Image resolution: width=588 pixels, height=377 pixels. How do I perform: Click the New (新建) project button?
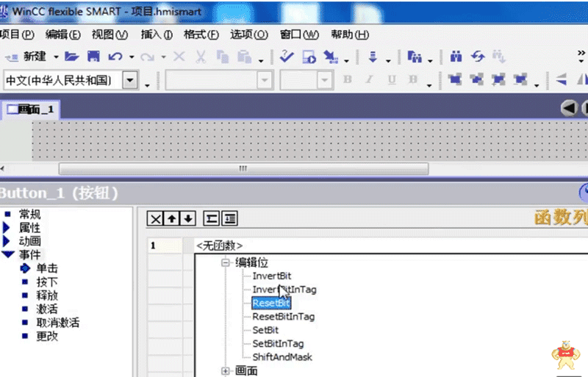tap(26, 57)
